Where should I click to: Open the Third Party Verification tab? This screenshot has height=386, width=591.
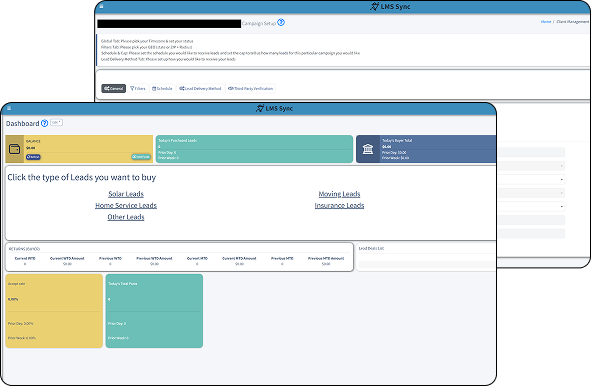[251, 89]
